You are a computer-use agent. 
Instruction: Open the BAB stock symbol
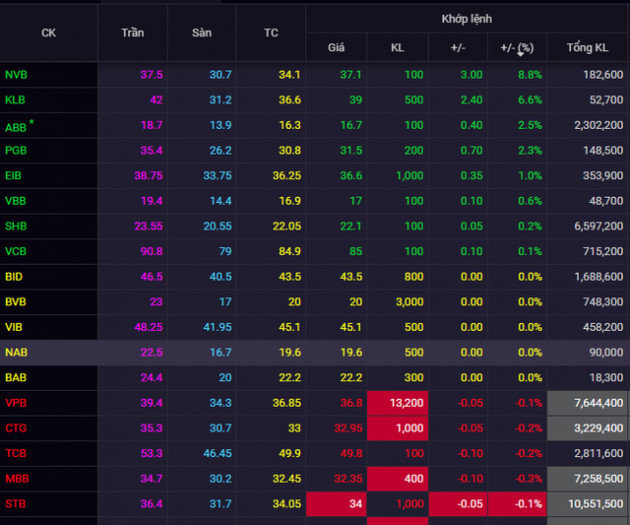click(x=16, y=378)
